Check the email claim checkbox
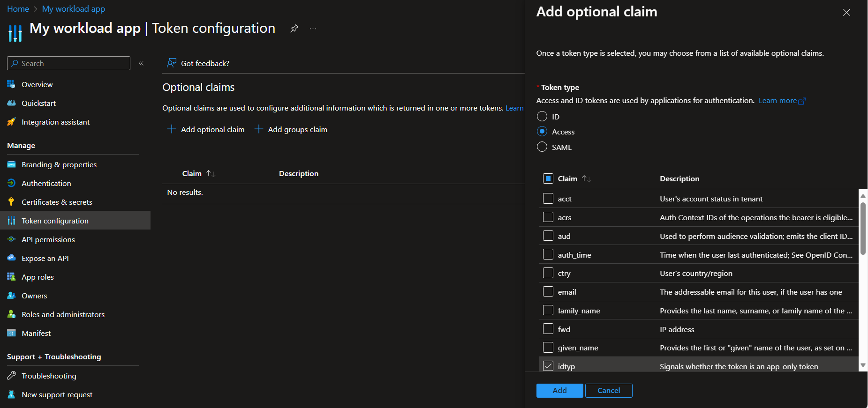 point(548,291)
